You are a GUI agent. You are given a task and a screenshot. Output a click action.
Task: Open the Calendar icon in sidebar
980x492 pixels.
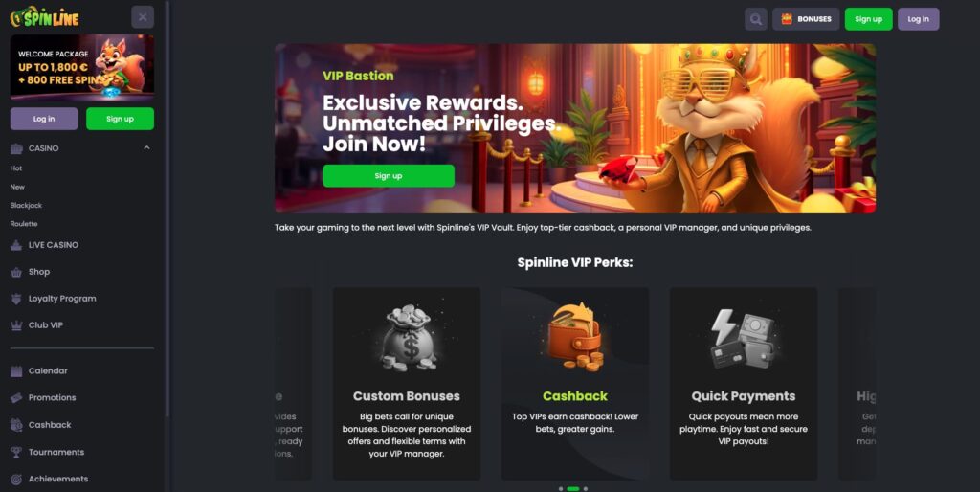[x=16, y=371]
